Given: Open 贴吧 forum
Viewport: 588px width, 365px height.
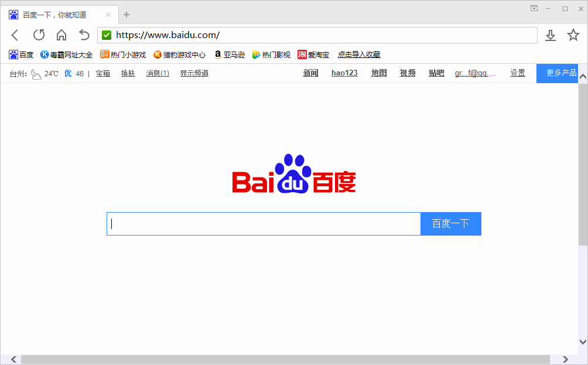Looking at the screenshot, I should point(436,73).
